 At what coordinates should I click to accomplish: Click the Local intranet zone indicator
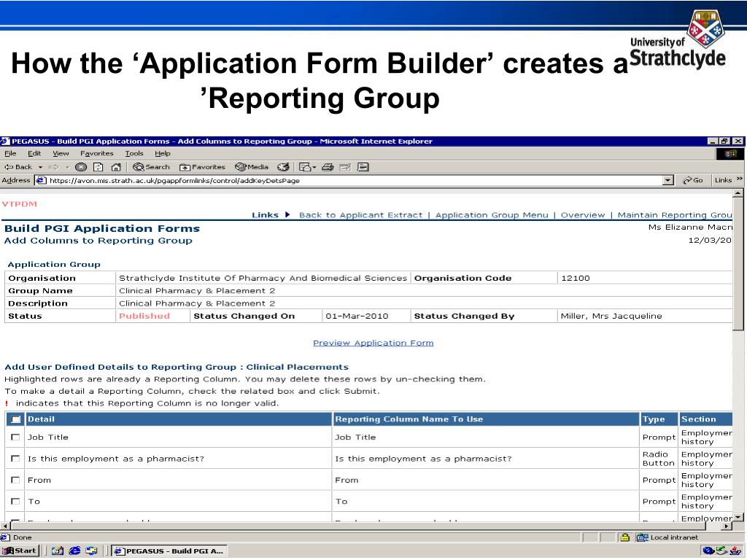(668, 537)
